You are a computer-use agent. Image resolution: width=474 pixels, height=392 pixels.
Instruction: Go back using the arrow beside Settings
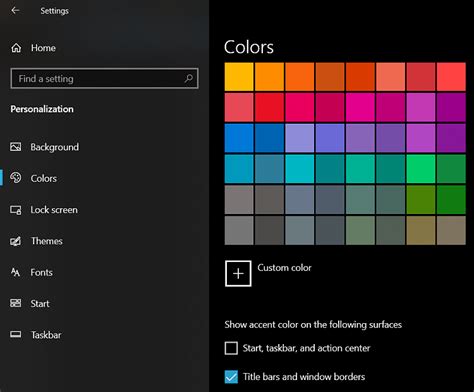click(x=15, y=11)
